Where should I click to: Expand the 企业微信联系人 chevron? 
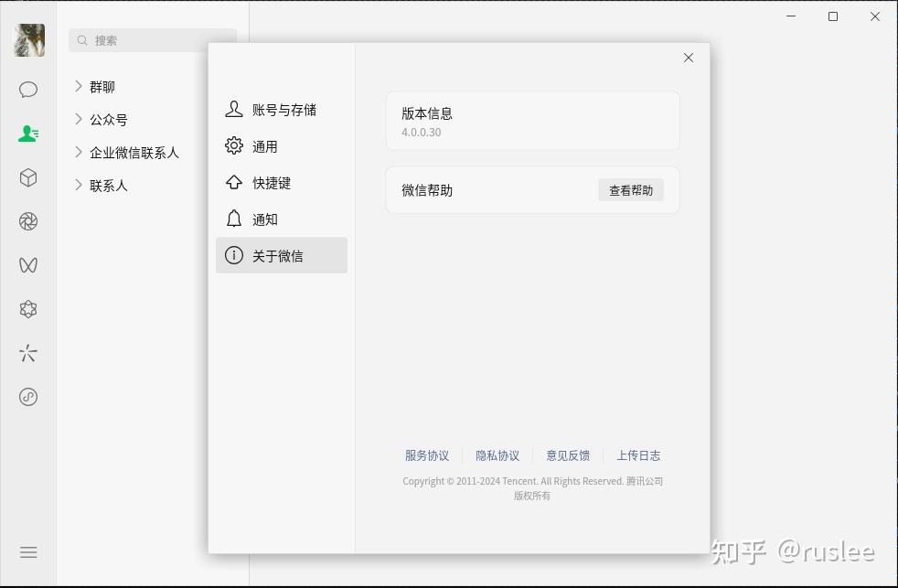pos(79,152)
